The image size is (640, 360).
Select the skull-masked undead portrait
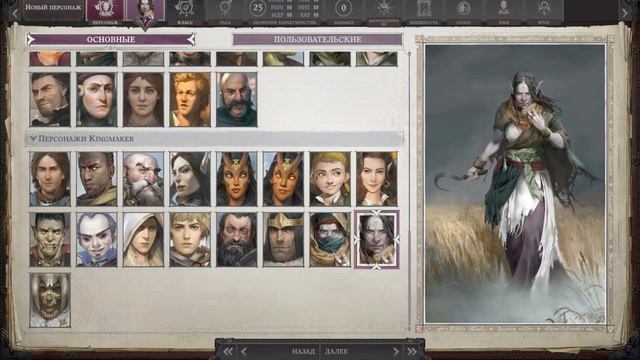(50, 300)
